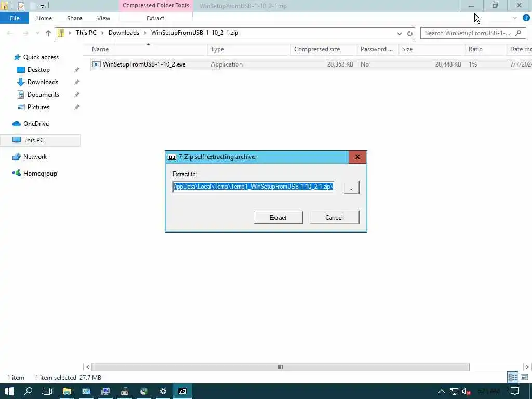Viewport: 532px width, 399px height.
Task: Show hidden system tray icons
Action: click(442, 392)
